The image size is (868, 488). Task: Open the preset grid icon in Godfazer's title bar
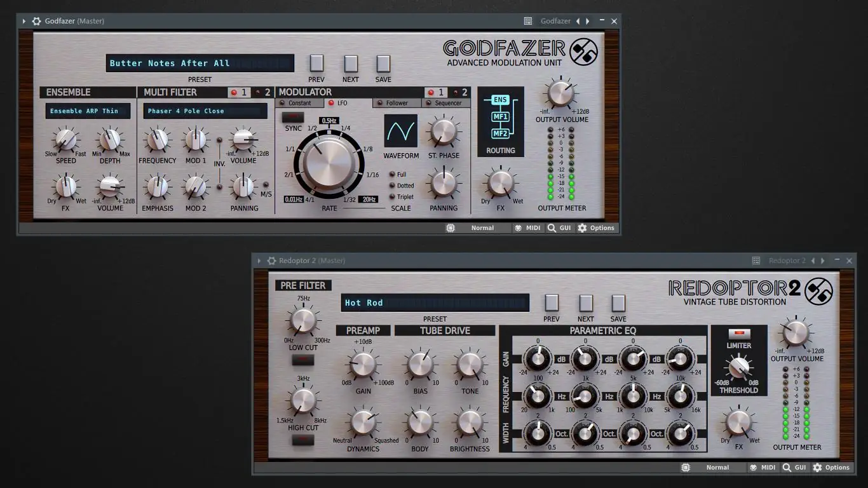pyautogui.click(x=527, y=21)
